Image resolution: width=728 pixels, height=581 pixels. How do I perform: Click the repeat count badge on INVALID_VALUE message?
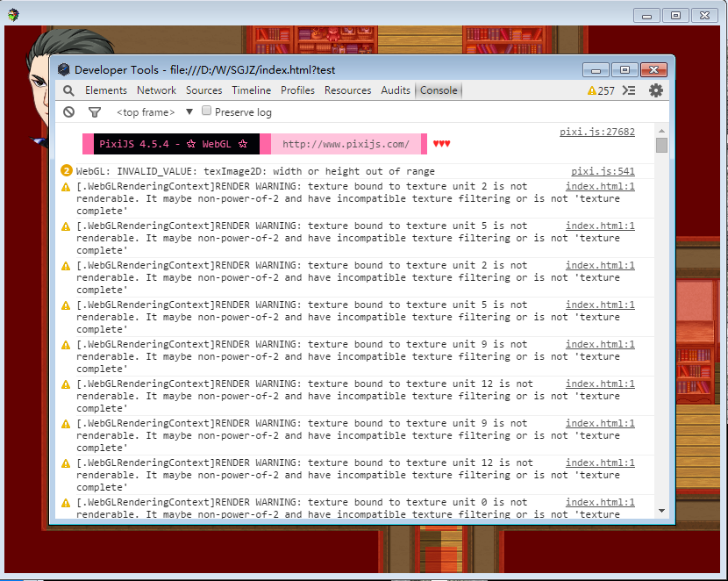67,171
